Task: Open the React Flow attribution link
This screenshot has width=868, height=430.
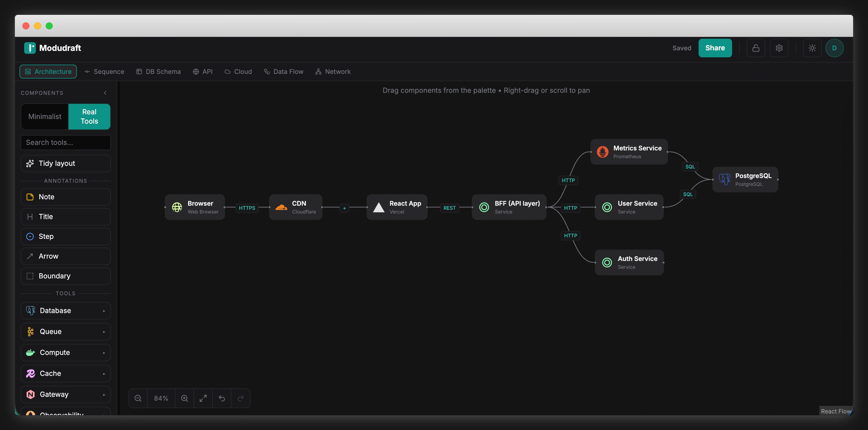Action: click(x=836, y=411)
